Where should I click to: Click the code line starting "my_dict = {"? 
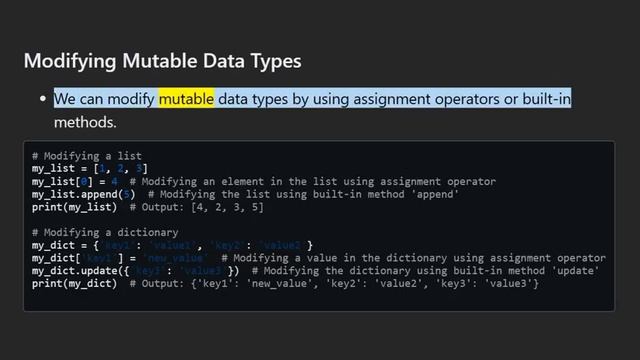(x=172, y=245)
